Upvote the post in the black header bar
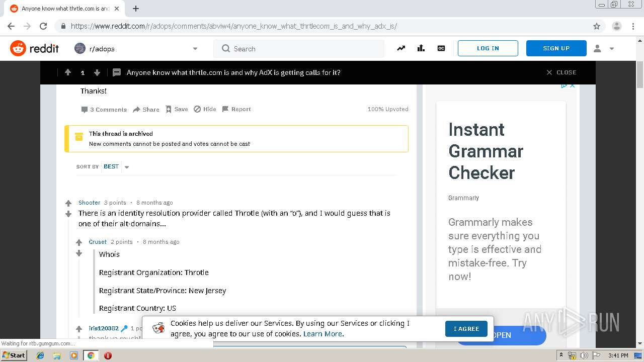The height and width of the screenshot is (362, 644). click(x=68, y=72)
